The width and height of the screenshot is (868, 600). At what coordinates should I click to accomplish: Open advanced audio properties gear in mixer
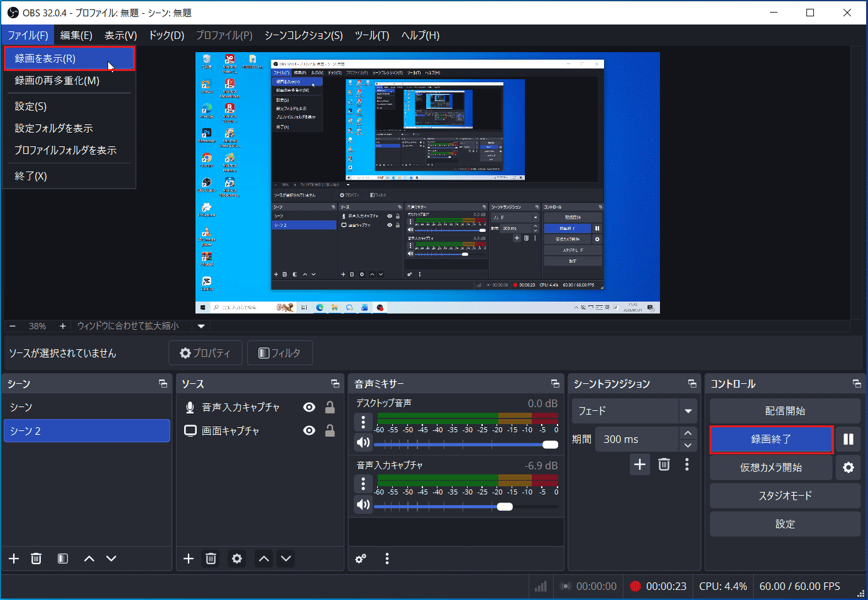361,558
